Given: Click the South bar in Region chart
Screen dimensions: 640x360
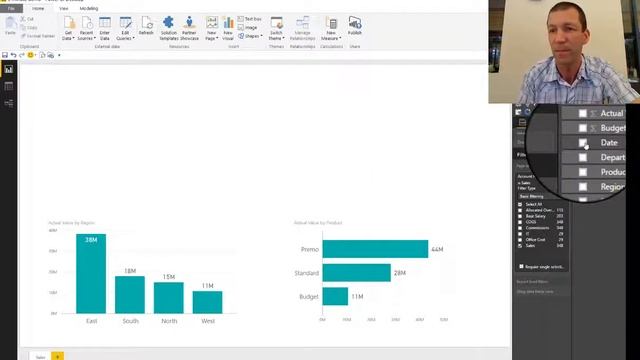Looking at the screenshot, I should (x=130, y=295).
